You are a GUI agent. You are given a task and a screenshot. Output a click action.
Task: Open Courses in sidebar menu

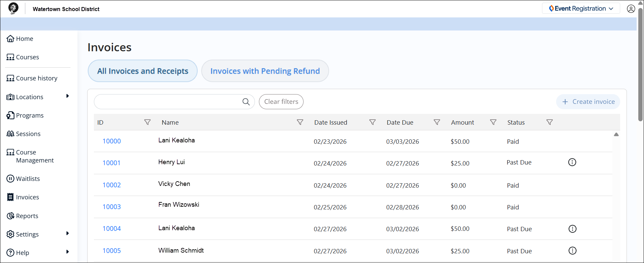coord(28,57)
